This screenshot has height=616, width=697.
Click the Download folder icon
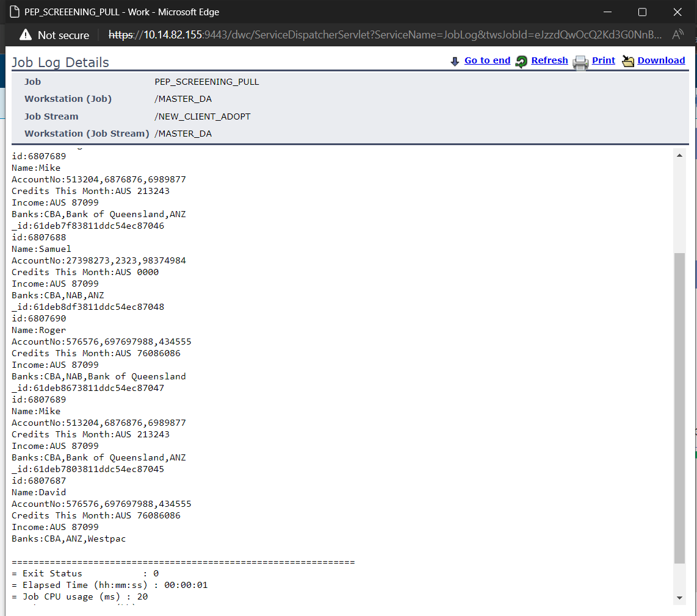(628, 61)
